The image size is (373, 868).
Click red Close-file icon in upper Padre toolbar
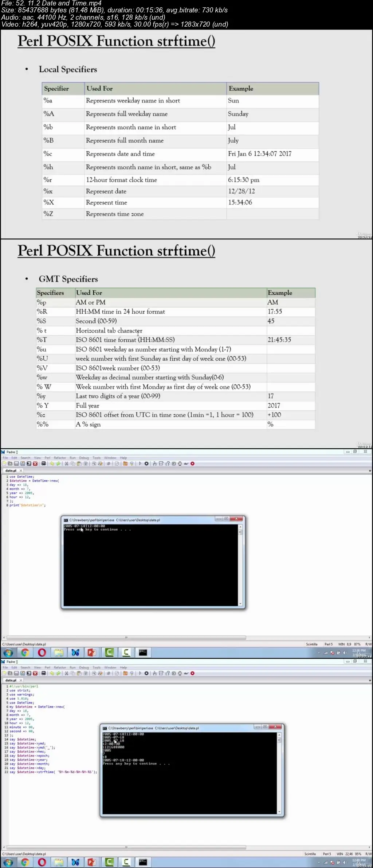point(35,464)
